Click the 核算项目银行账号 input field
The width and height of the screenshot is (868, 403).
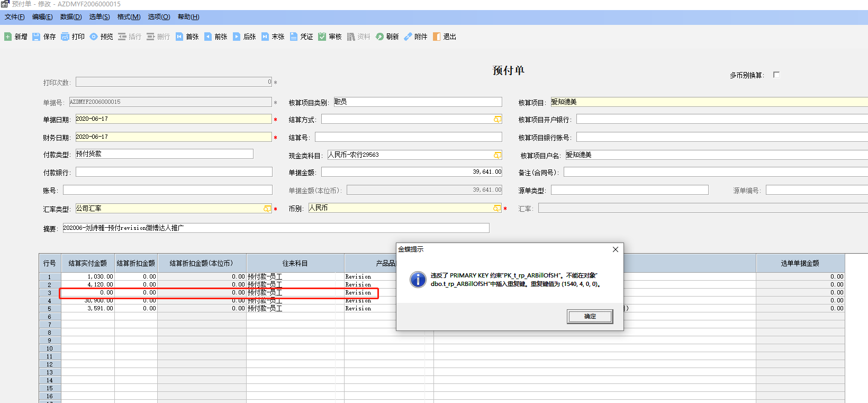722,137
